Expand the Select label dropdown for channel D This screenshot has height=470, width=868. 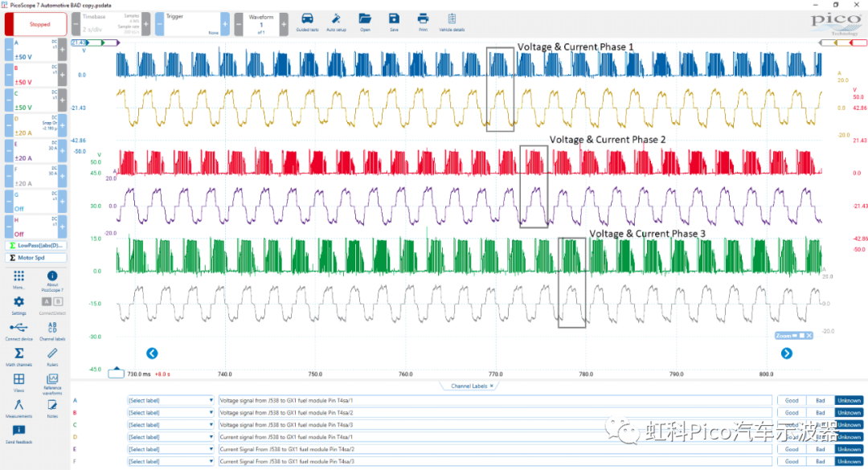(x=170, y=437)
